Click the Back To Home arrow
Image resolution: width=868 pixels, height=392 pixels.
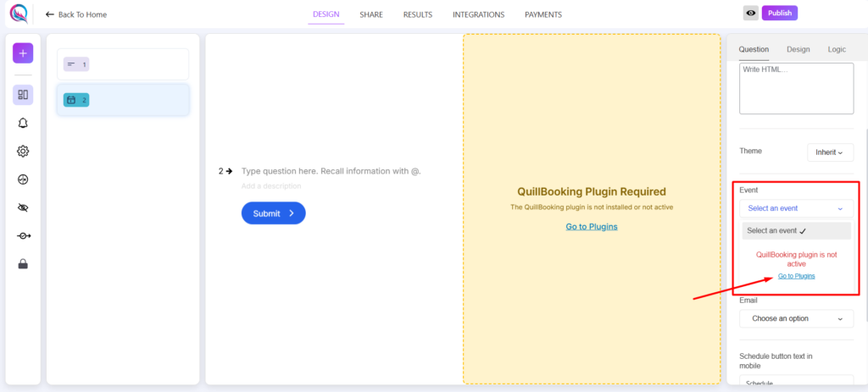pos(50,14)
